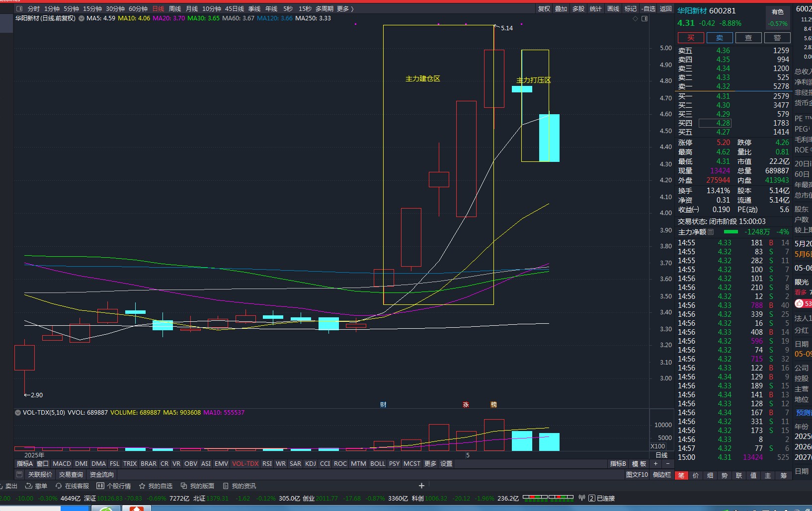812x511 pixels.
Task: Open the 叠加 overlay menu
Action: point(561,9)
